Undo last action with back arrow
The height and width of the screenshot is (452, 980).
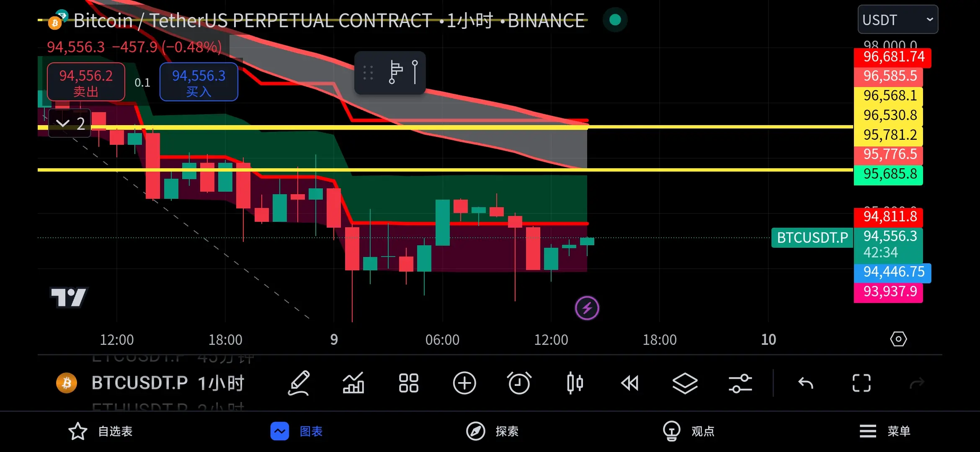[805, 383]
